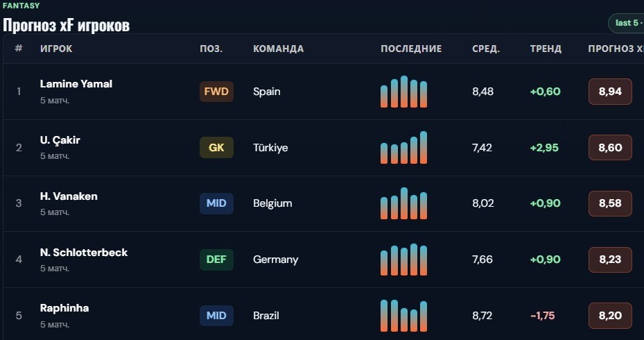This screenshot has height=340, width=644.
Task: Open the H. Vanaken player link
Action: coord(69,196)
